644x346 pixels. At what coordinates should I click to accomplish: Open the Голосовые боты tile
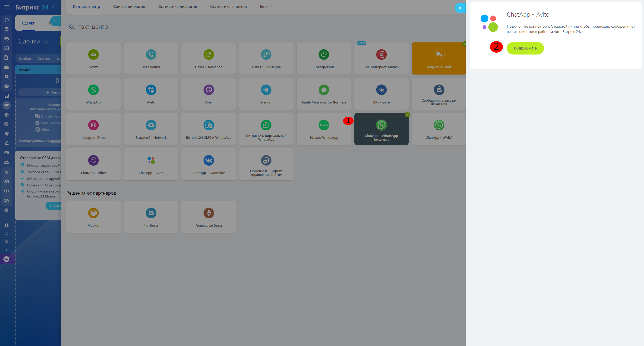tap(209, 217)
